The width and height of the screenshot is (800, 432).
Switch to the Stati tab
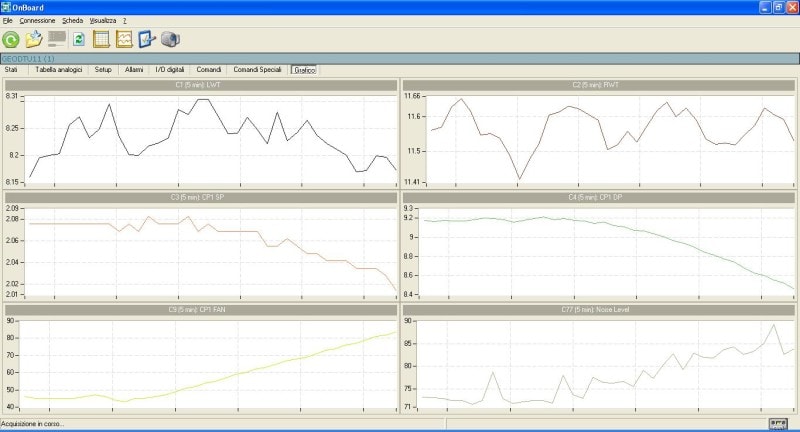tap(12, 70)
